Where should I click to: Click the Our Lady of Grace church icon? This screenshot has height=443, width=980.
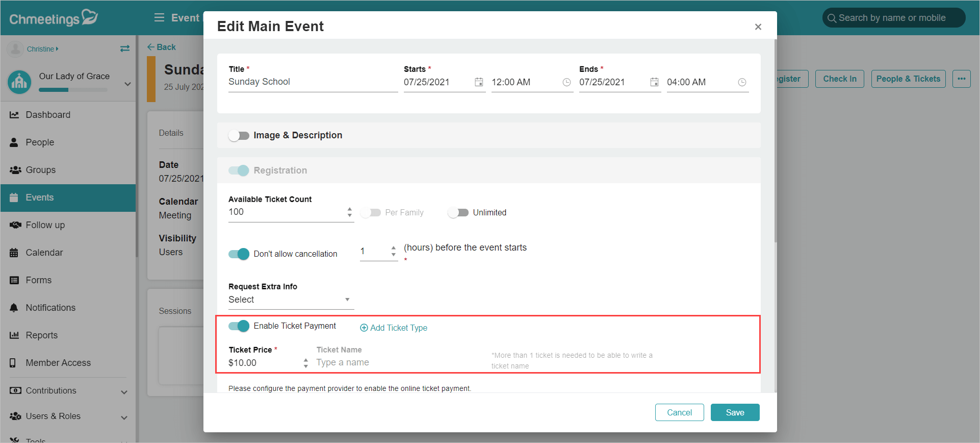click(19, 82)
